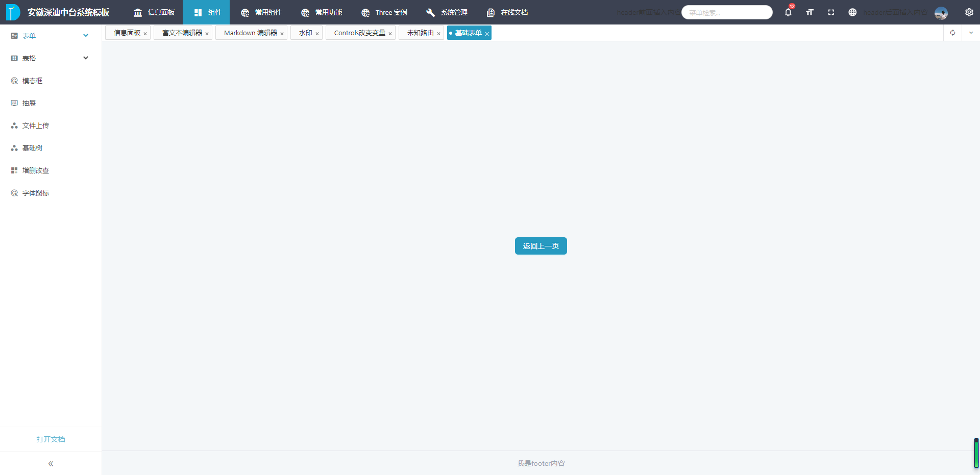This screenshot has width=980, height=475.
Task: Switch to 未知路由 tab
Action: click(x=420, y=33)
